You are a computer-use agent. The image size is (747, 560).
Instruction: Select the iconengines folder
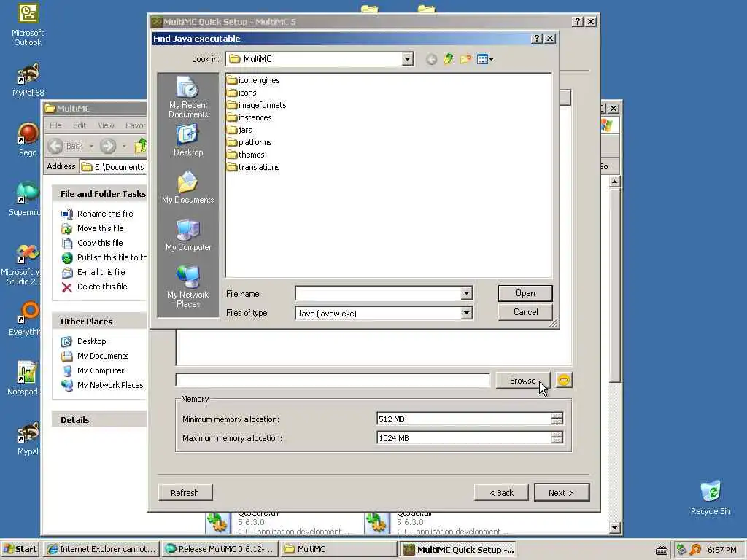tap(254, 80)
